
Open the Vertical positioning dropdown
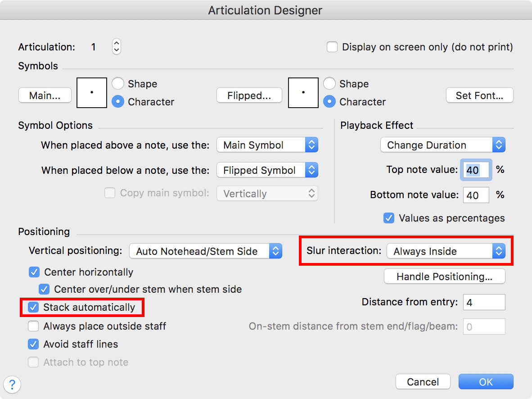206,251
